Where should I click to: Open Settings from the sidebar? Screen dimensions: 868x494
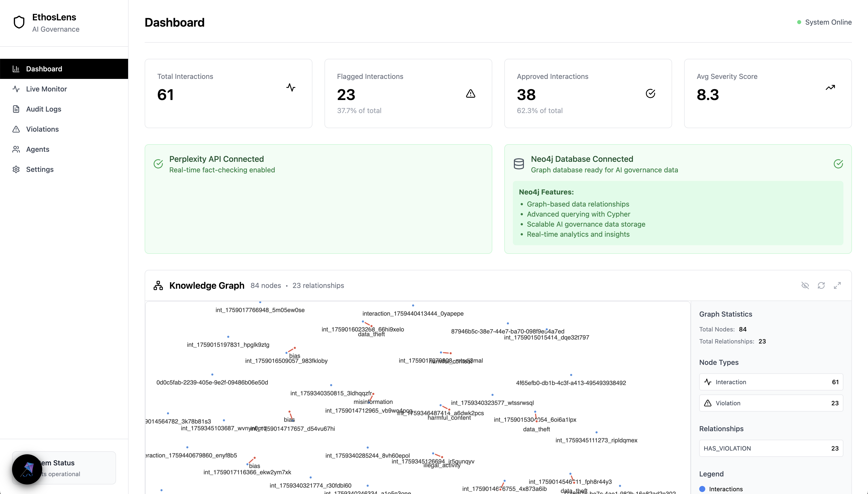[40, 169]
